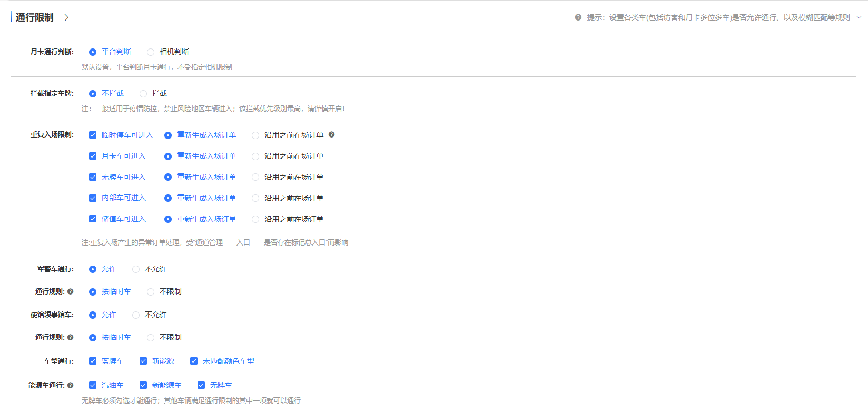Screen dimensions: 868x411
Task: Select 沿用之前在场订单 in 无牌车 row
Action: pos(255,177)
